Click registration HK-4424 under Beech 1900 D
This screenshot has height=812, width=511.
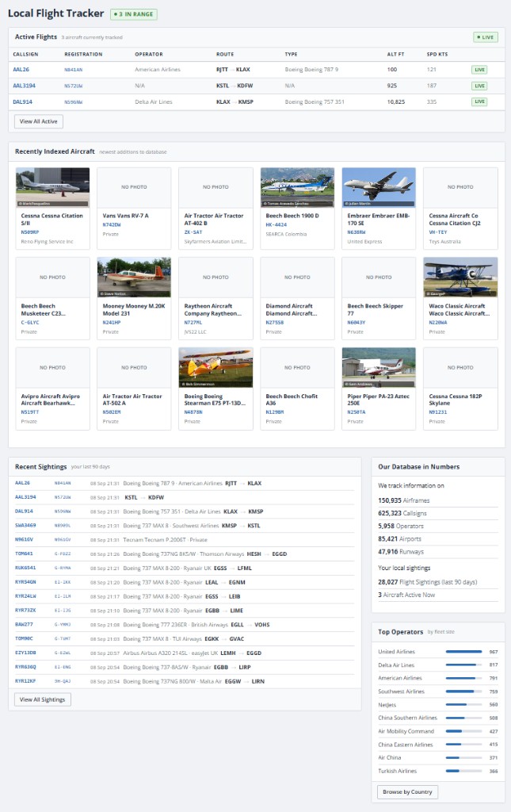[276, 225]
